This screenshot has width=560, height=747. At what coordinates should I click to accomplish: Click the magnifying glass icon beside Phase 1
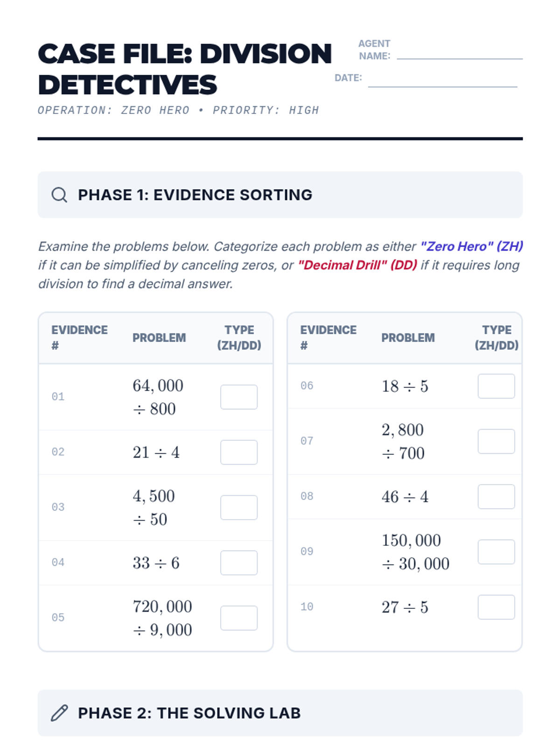(x=59, y=195)
